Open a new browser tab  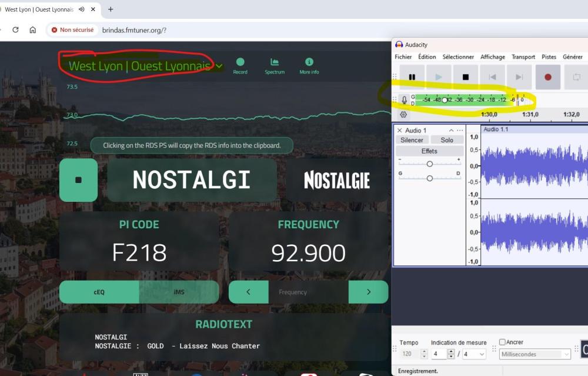tap(111, 9)
